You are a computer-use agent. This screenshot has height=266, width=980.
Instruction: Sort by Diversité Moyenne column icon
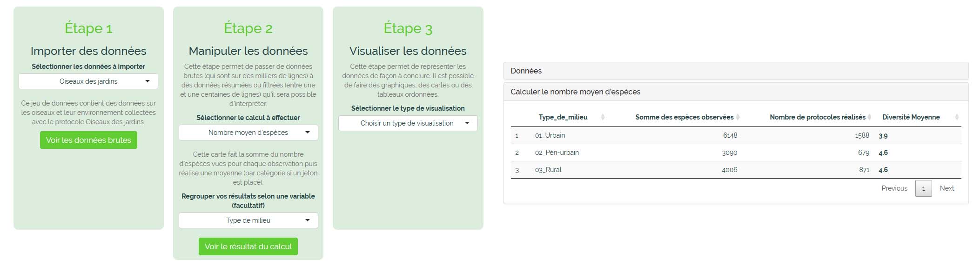tap(957, 117)
